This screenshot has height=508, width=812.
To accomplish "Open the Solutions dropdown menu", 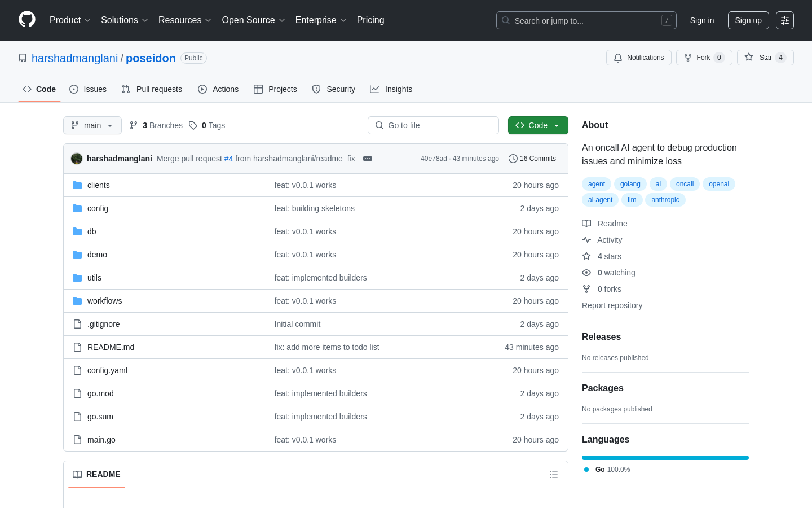I will coord(125,20).
